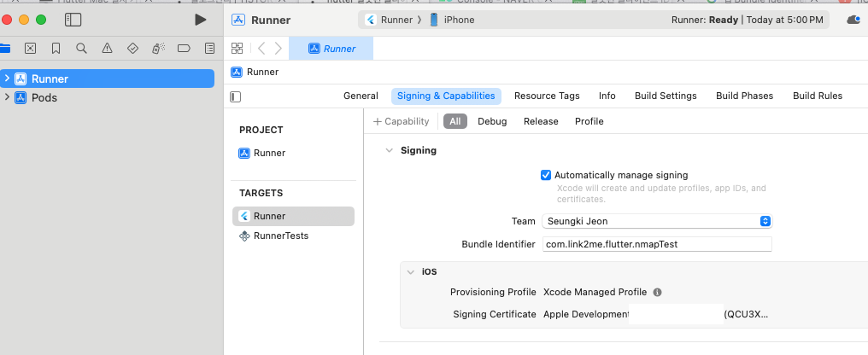Open the Build Rules tab

click(818, 96)
